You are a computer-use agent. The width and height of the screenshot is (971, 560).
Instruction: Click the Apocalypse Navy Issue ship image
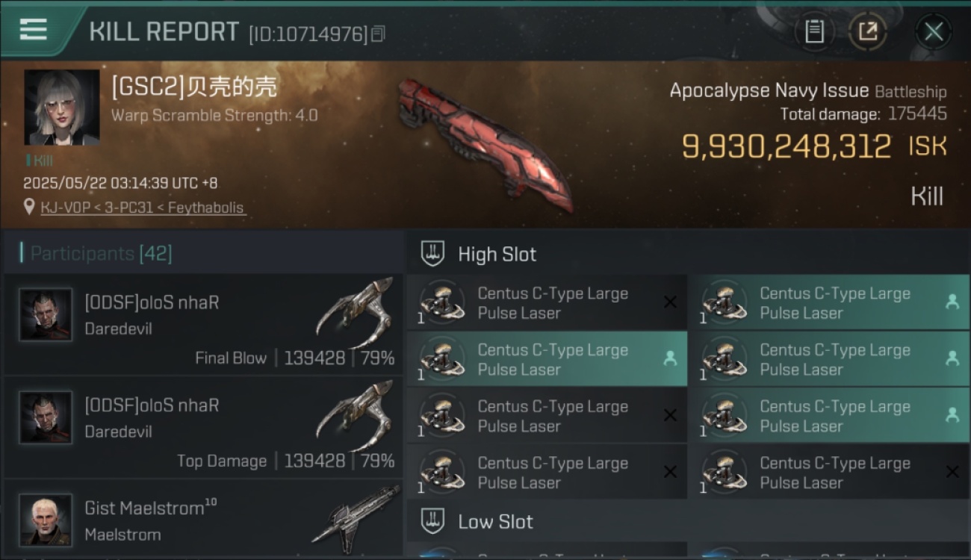point(485,144)
